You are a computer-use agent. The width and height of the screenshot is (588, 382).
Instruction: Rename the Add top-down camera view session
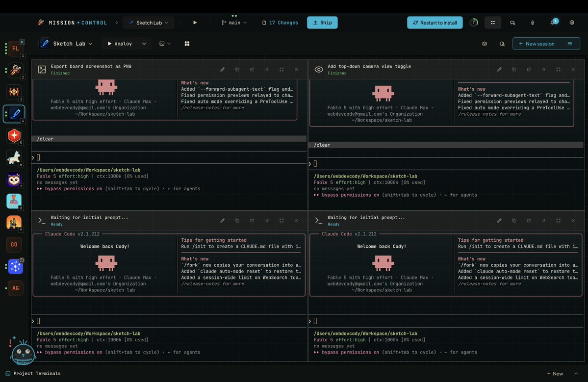[499, 69]
